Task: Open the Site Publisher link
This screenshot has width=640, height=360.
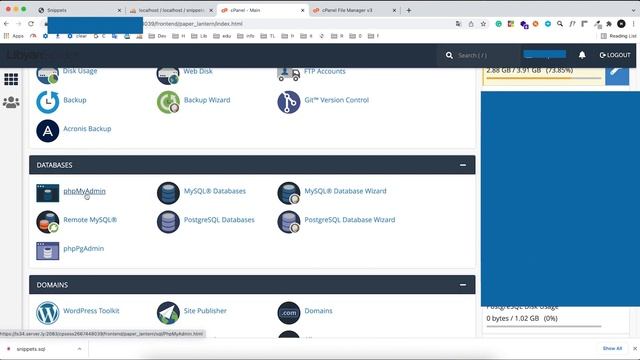Action: coord(205,311)
